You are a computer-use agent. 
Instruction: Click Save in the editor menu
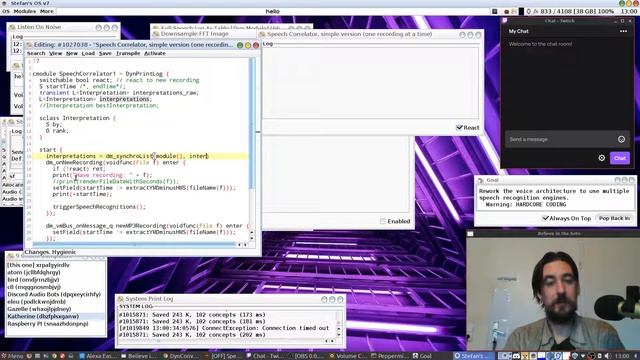pos(105,53)
